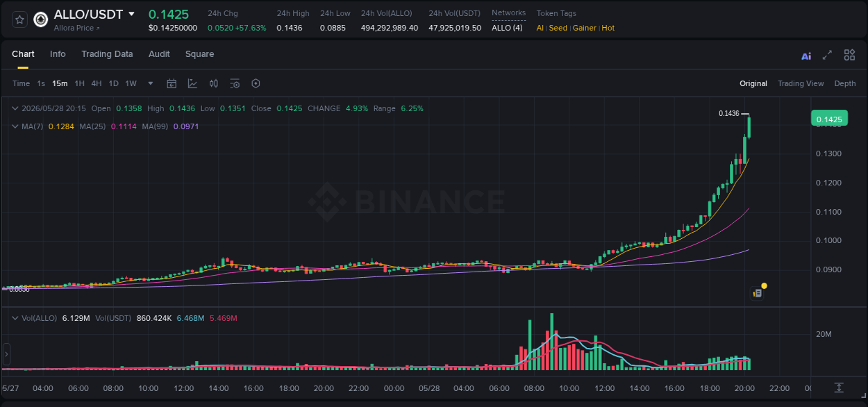The height and width of the screenshot is (407, 868).
Task: Click the AI token tag
Action: coord(540,28)
